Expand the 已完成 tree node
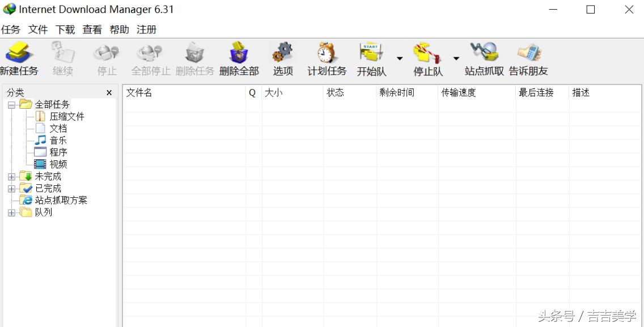This screenshot has height=327, width=644. 11,189
